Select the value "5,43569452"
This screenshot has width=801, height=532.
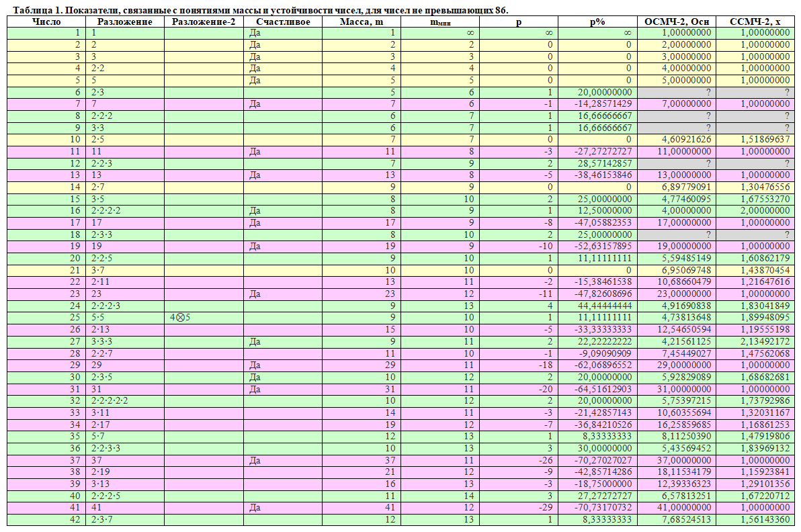pos(686,448)
